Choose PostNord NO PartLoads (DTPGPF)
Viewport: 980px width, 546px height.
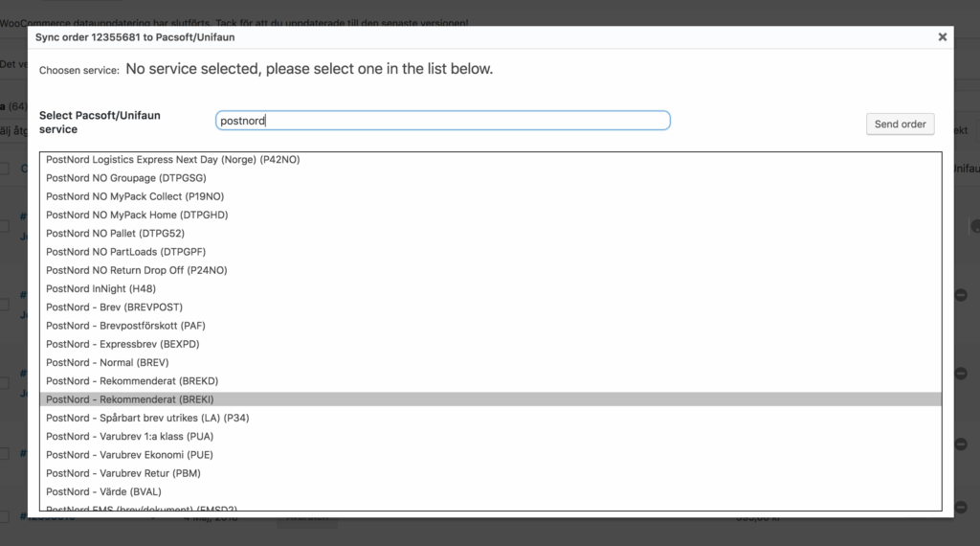click(x=125, y=252)
